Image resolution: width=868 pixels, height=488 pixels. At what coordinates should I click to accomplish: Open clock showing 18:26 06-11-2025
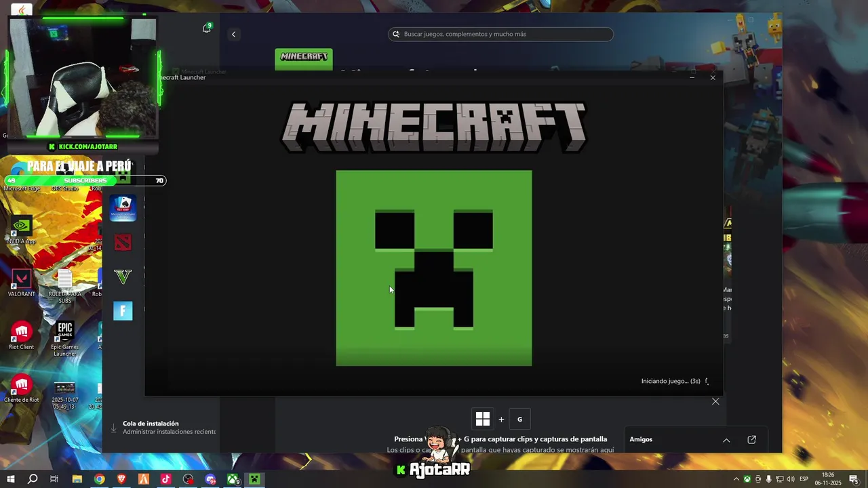click(x=828, y=479)
